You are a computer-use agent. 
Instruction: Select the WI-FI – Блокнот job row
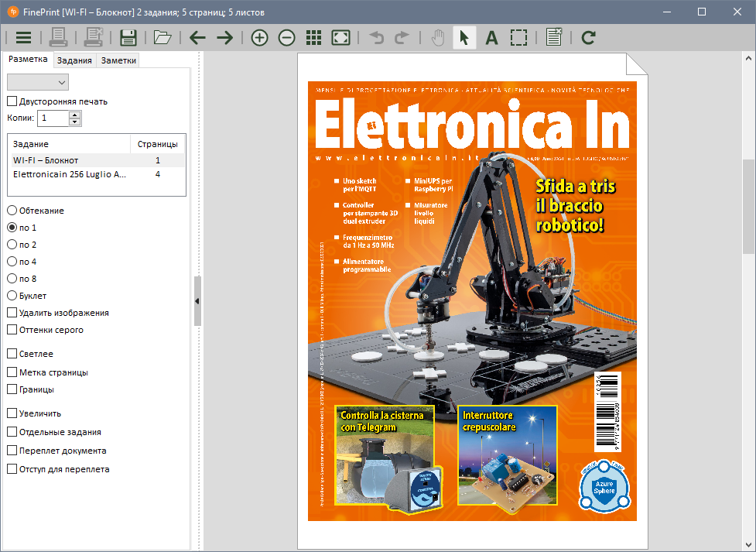click(x=97, y=160)
